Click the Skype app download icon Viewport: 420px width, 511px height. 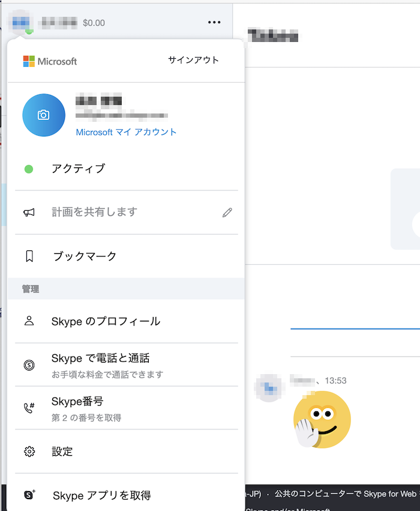tap(29, 495)
